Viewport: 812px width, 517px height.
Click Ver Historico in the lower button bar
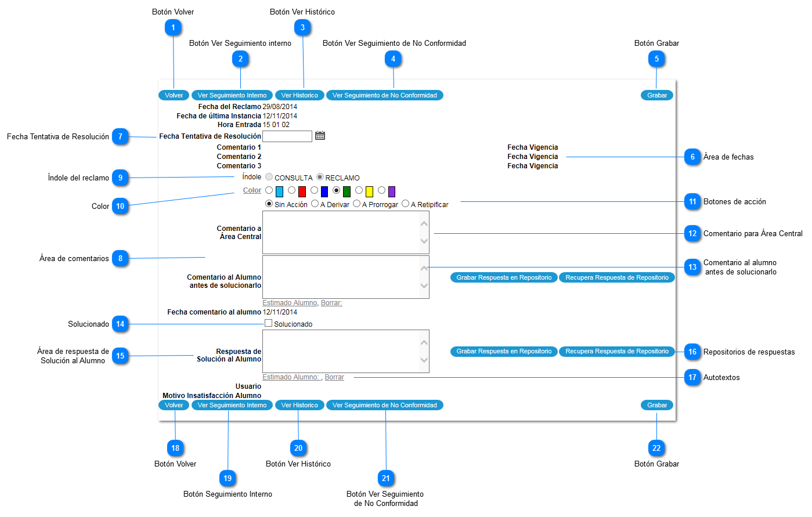[x=299, y=405]
